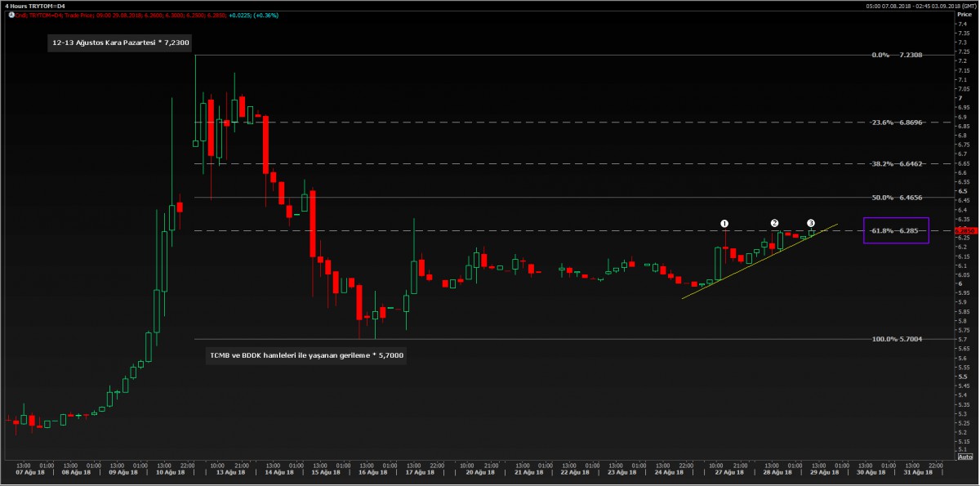Click the date range '05:00 07.08.2018 - 02:45 03.09.2018 (GMT)'
980x486 pixels.
point(920,7)
